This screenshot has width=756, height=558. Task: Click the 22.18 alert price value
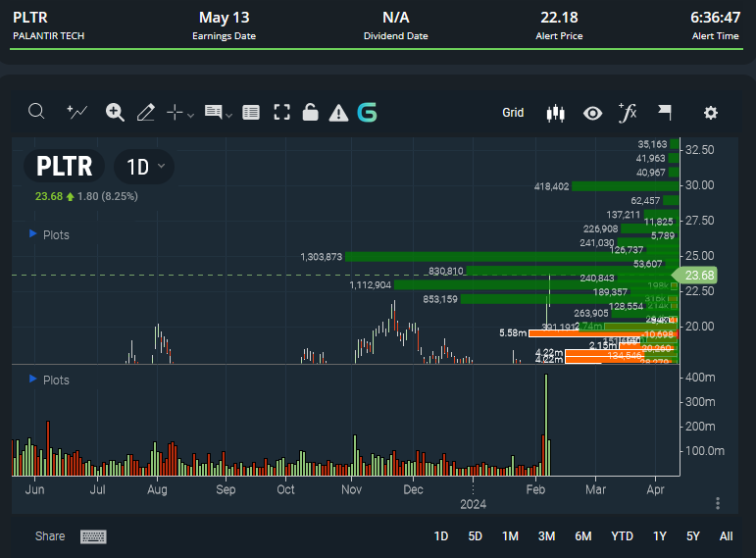click(x=559, y=18)
